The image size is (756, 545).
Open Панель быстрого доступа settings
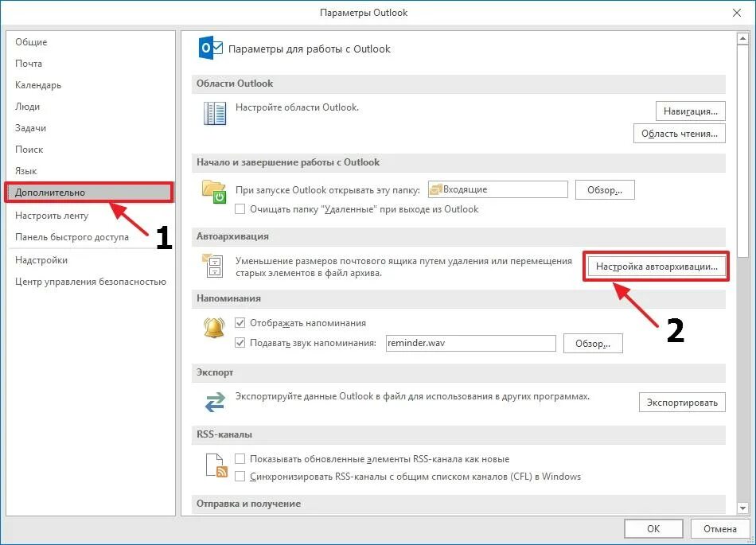click(72, 237)
